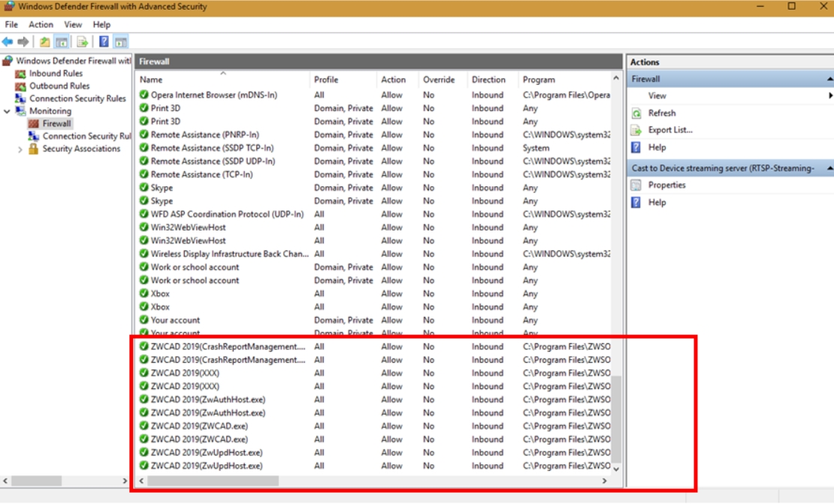This screenshot has width=834, height=504.
Task: Click the Outbound Rules icon in the tree
Action: [20, 86]
